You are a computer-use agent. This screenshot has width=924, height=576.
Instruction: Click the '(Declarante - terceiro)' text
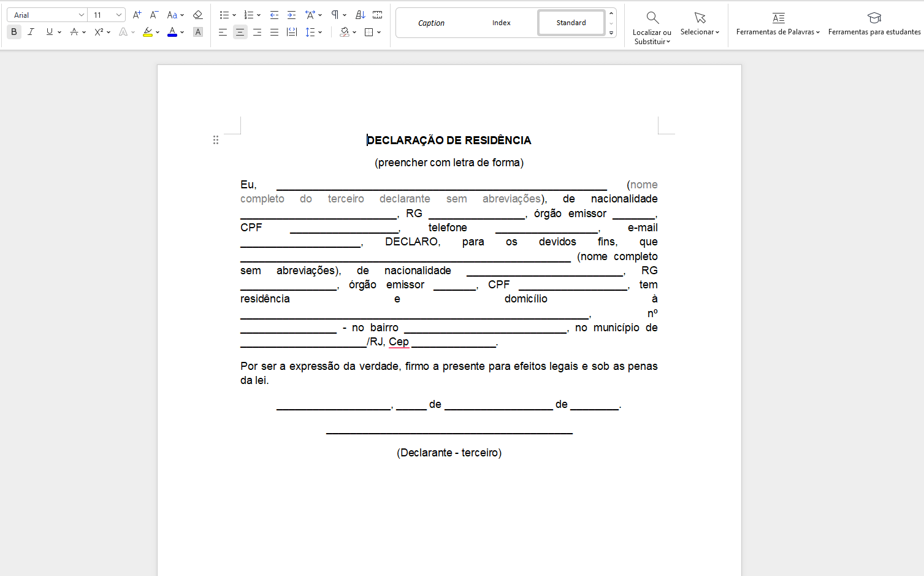(x=449, y=453)
